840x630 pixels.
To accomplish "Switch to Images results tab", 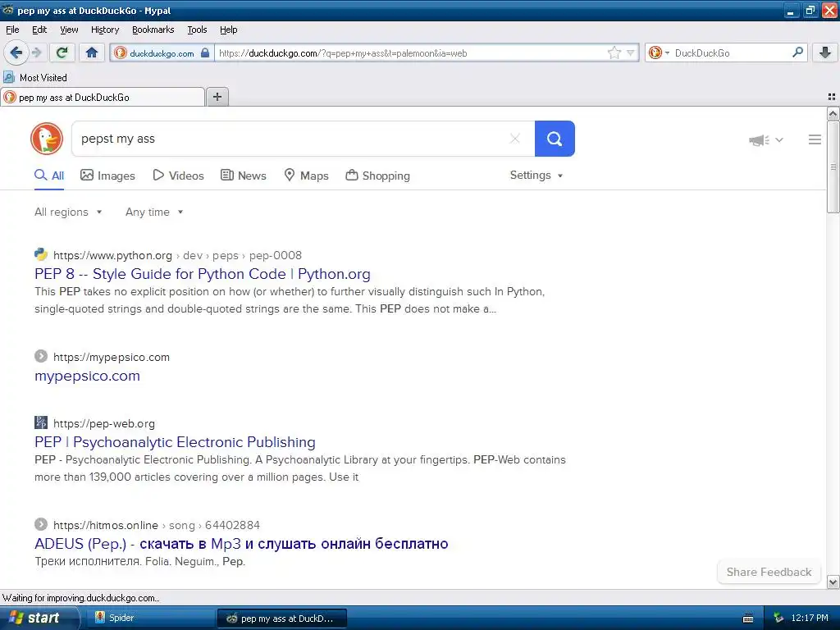I will pos(107,176).
